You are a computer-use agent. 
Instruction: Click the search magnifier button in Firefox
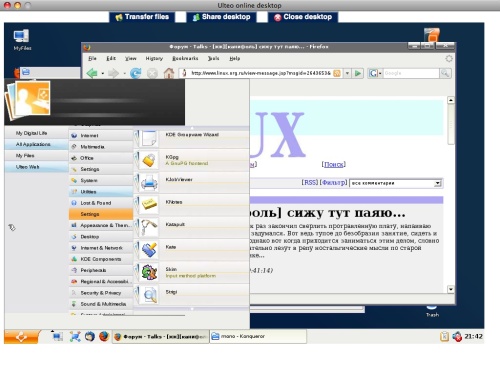(x=445, y=73)
